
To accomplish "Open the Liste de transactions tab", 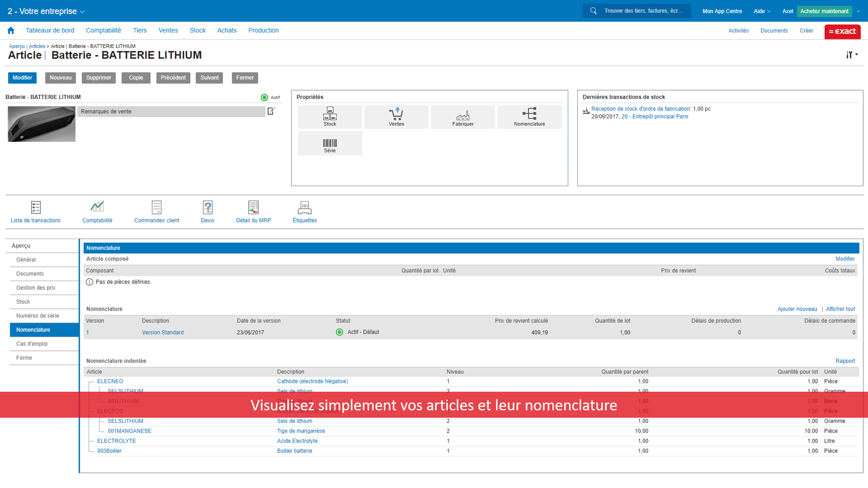I will click(36, 212).
